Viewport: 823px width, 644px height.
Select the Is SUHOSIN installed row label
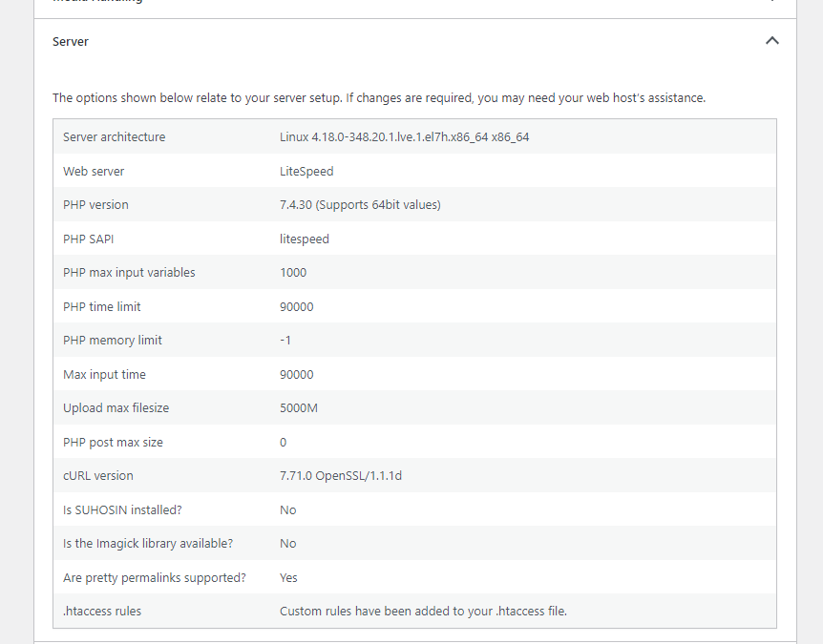click(x=122, y=509)
